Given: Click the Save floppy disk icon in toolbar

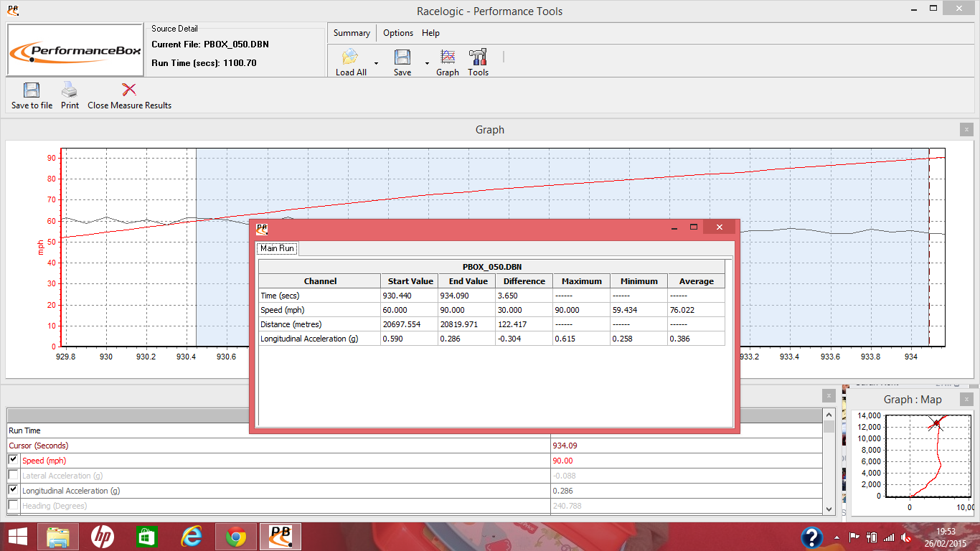Looking at the screenshot, I should (x=402, y=57).
